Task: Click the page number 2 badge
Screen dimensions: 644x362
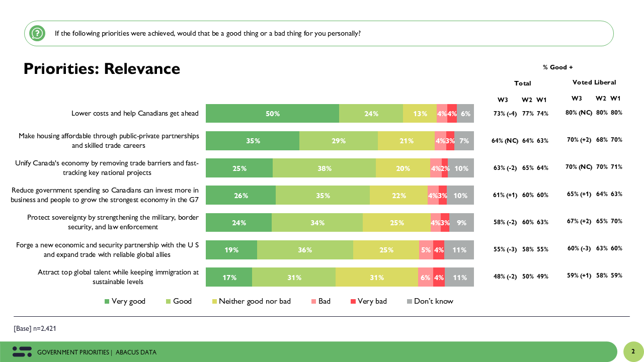Action: click(633, 351)
